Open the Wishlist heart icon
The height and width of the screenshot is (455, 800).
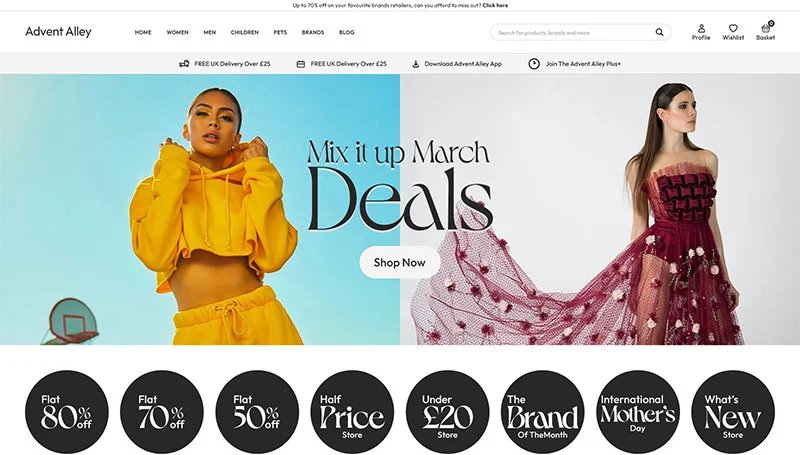[x=733, y=28]
